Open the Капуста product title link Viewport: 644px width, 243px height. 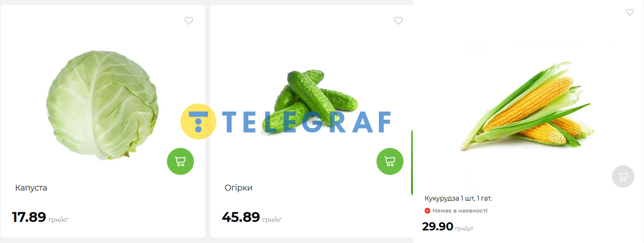(31, 188)
